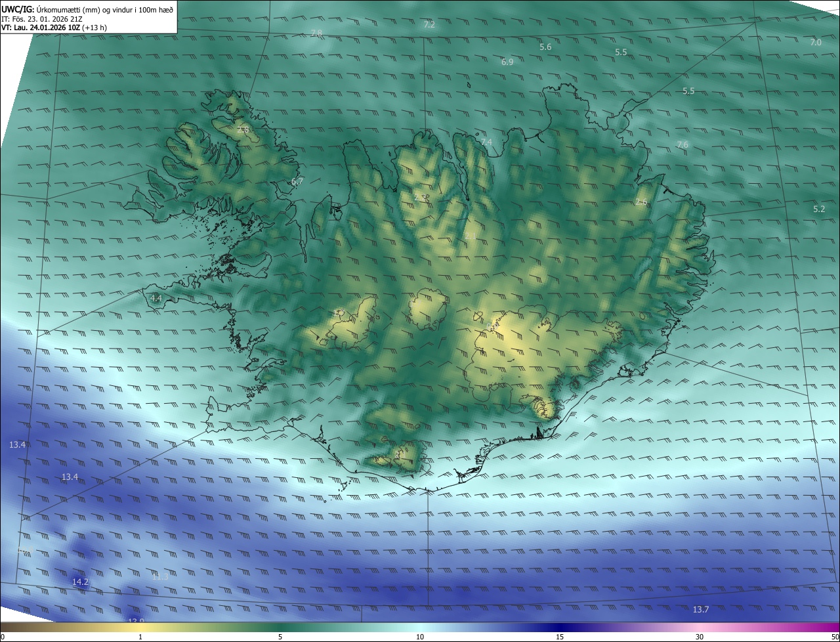Viewport: 840px width, 642px height.
Task: Click the 1 tick label on the color scale
Action: (140, 637)
